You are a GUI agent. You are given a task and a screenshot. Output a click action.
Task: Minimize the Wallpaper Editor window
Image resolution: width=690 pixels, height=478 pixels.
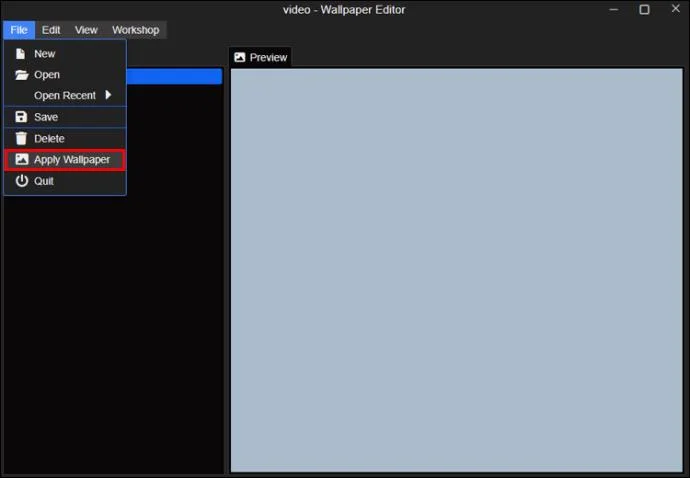point(614,9)
